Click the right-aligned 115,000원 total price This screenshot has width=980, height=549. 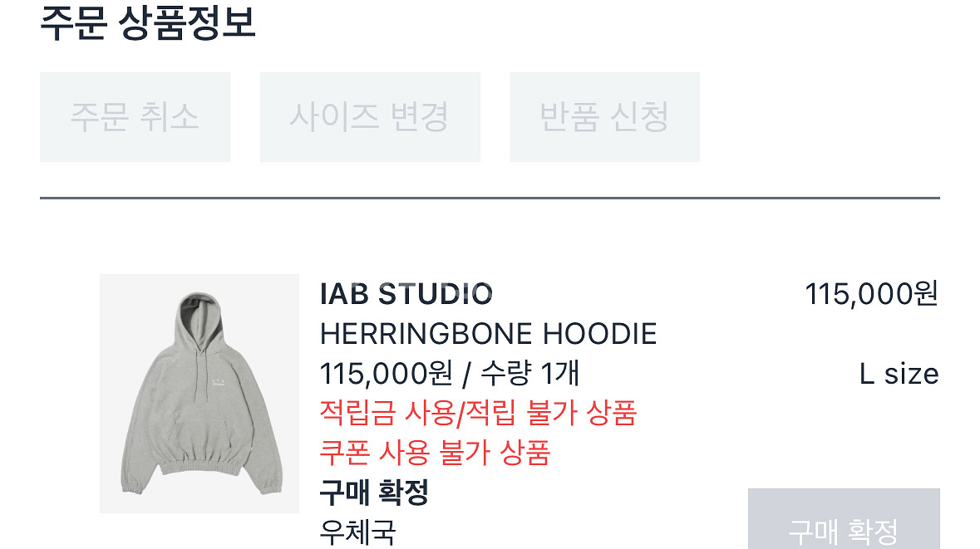[872, 293]
